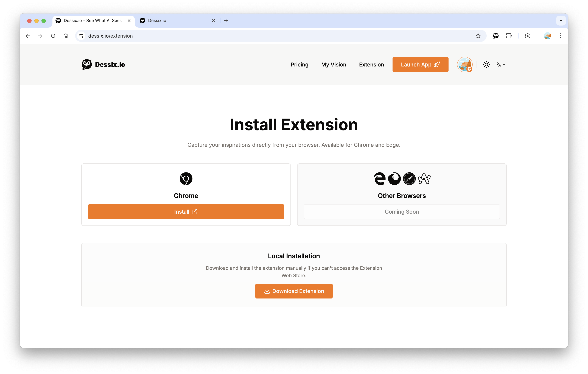588x374 pixels.
Task: Click the Download Extension button
Action: 294,291
